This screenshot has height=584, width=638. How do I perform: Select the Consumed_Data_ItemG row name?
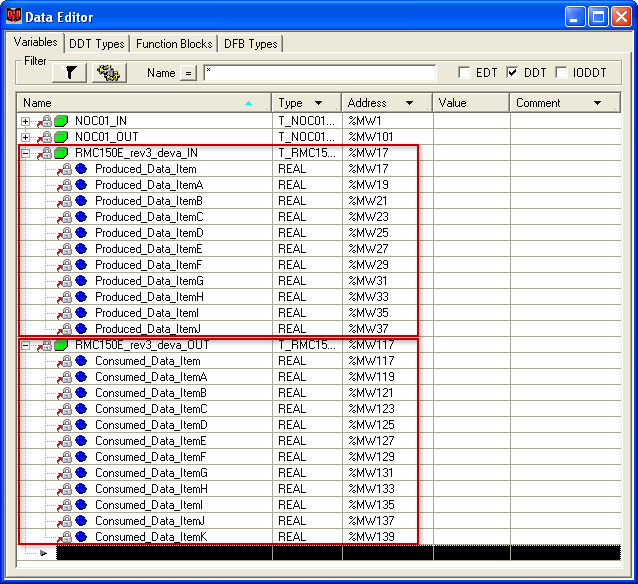(151, 473)
